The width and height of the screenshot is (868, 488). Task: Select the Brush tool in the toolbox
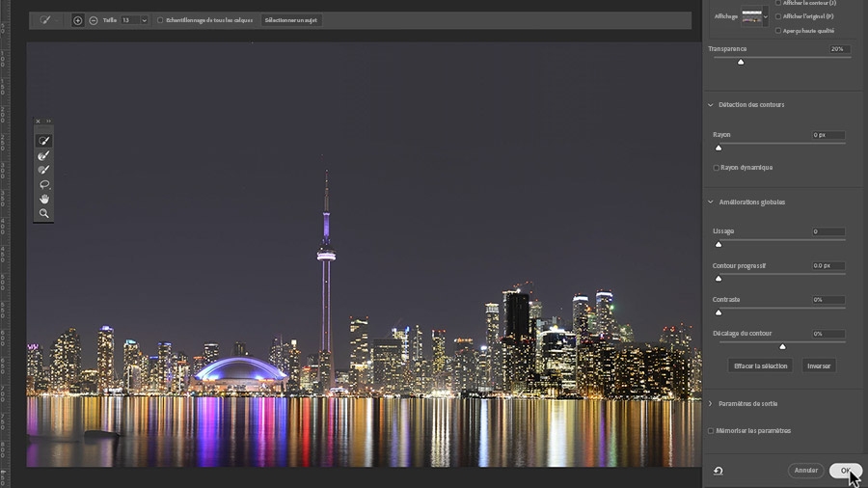[x=43, y=170]
